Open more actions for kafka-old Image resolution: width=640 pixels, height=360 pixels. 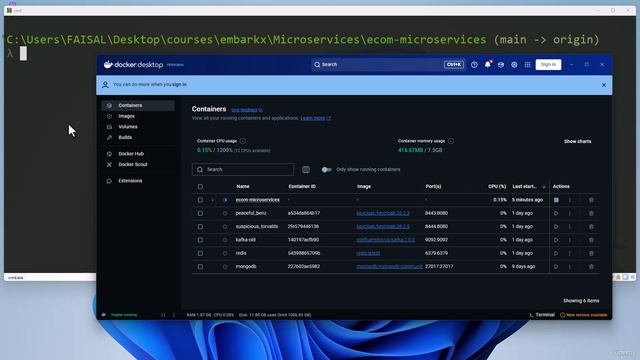tap(570, 240)
